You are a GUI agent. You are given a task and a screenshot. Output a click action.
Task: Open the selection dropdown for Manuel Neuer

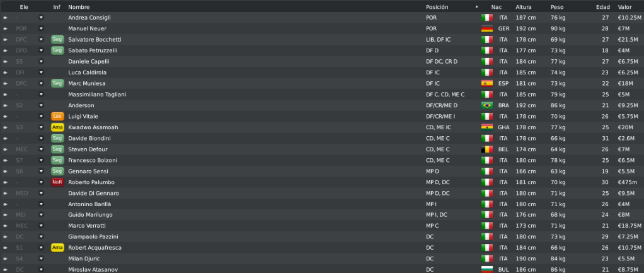[x=41, y=29]
